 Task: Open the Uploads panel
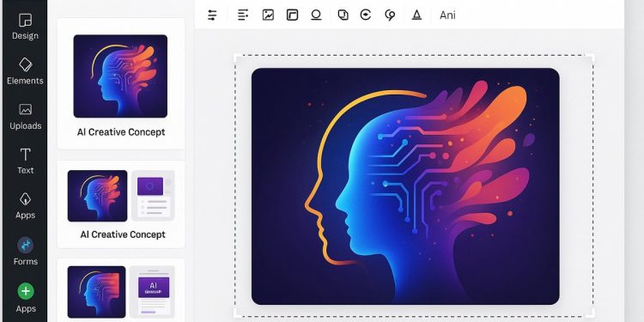click(x=25, y=116)
